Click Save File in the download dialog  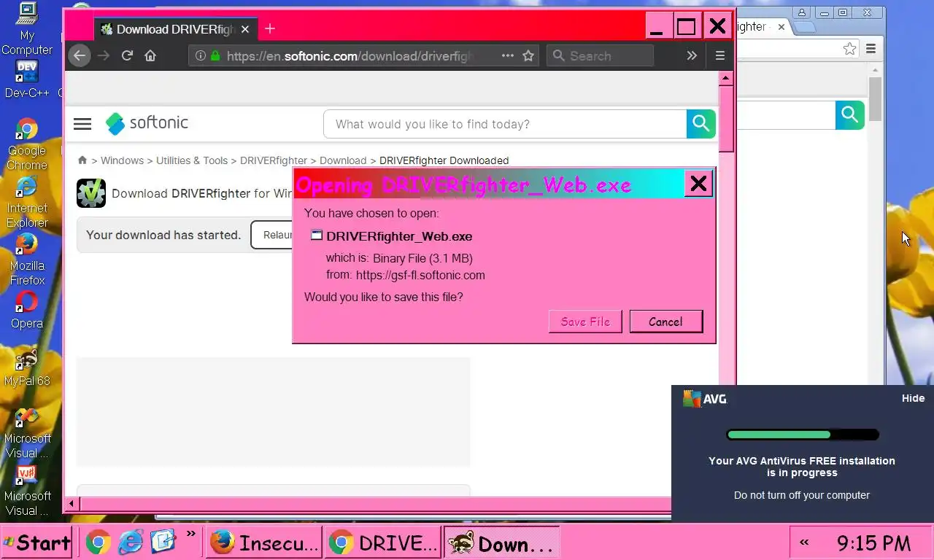point(585,322)
